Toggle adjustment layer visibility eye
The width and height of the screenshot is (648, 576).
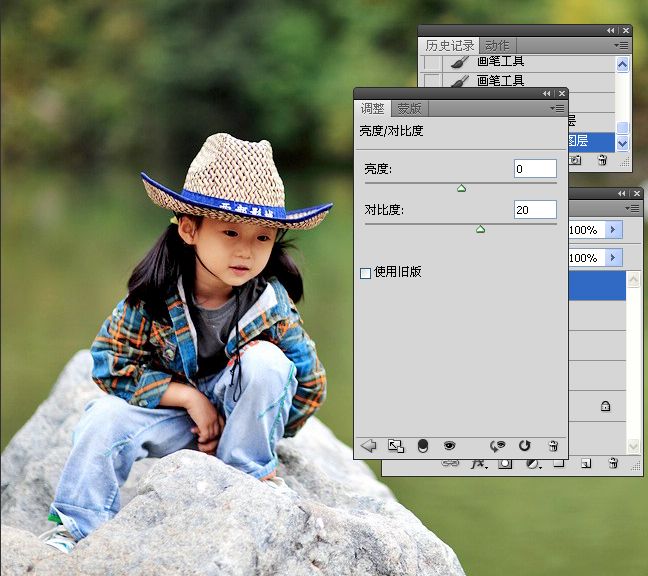449,445
